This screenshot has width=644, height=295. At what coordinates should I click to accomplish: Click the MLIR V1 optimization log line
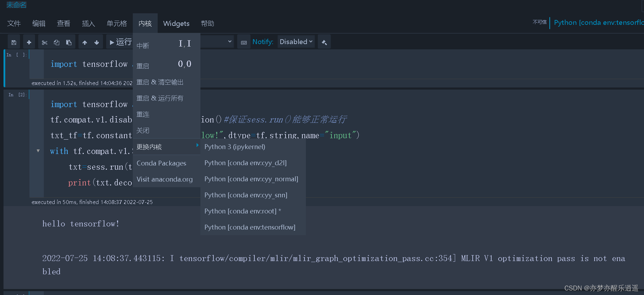pos(334,265)
